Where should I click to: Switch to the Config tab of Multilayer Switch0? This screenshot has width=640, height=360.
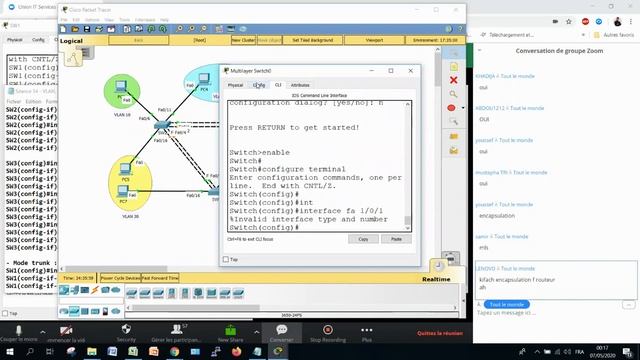pyautogui.click(x=259, y=85)
